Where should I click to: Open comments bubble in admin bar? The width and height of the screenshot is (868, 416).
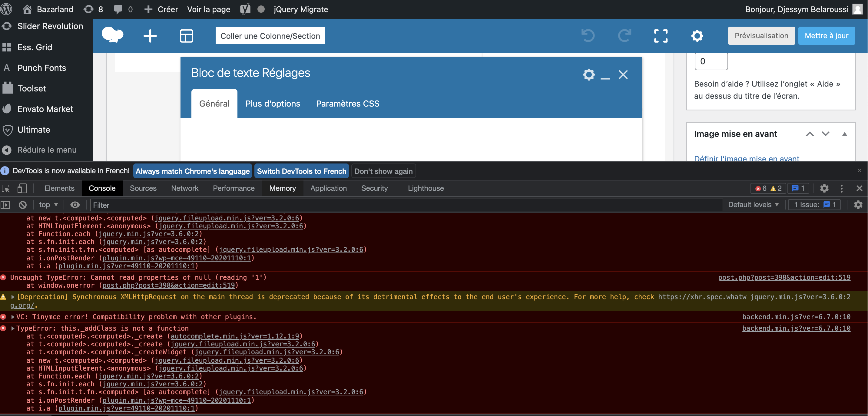(123, 9)
